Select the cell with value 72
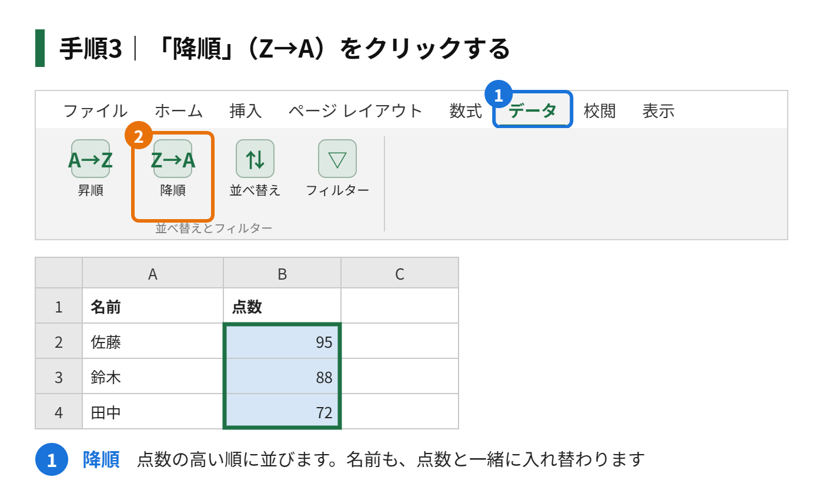This screenshot has width=823, height=504. pyautogui.click(x=282, y=411)
